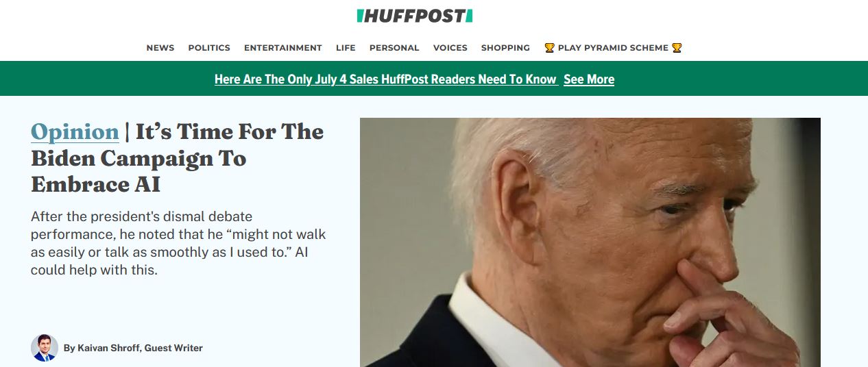Image resolution: width=868 pixels, height=367 pixels.
Task: Click Kaivan Shroff's author avatar
Action: pos(45,348)
